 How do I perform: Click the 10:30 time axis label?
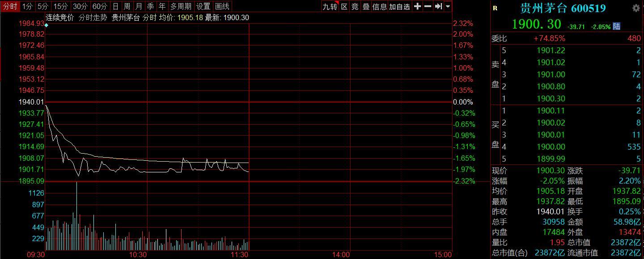pyautogui.click(x=138, y=255)
